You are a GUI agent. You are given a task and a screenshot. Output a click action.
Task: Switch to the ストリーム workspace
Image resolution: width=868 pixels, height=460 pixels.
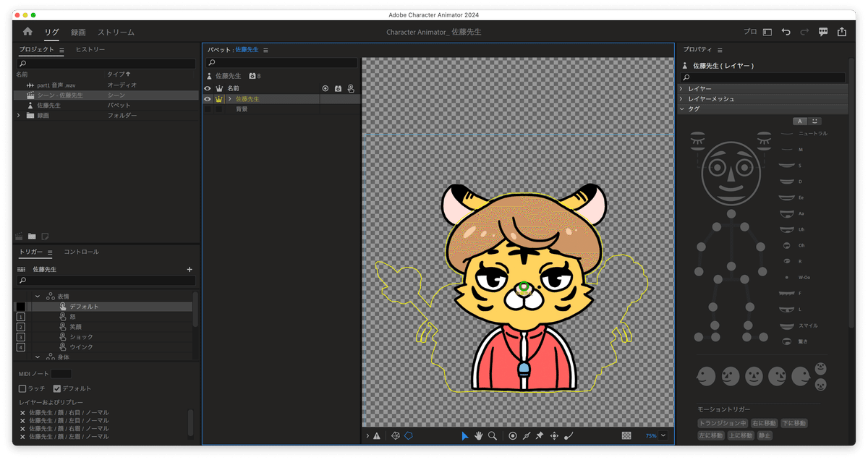click(116, 32)
